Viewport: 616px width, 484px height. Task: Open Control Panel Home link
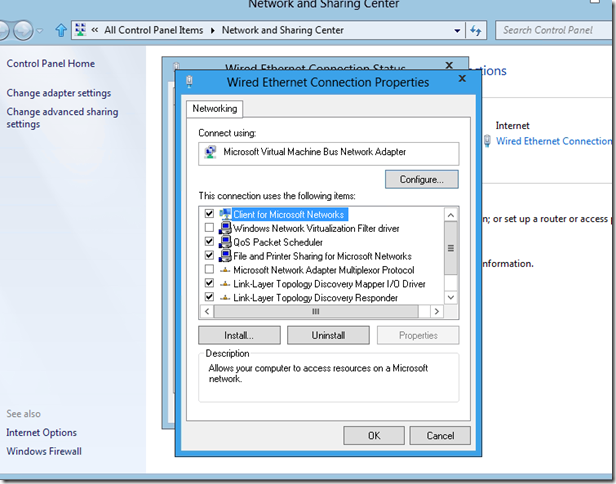51,64
